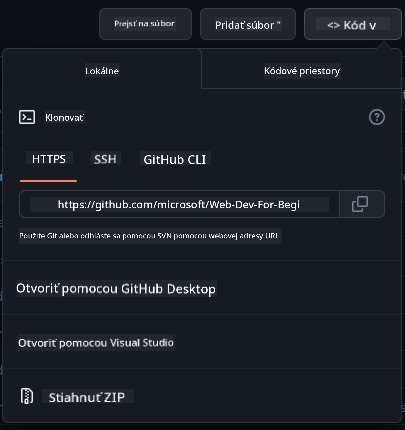405x430 pixels.
Task: Select the HTTPS clone option
Action: 49,159
